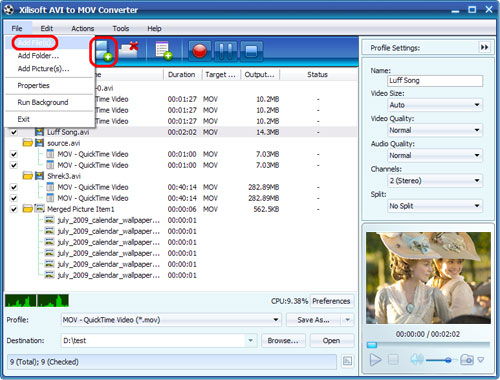This screenshot has height=380, width=500.
Task: Click the stop button in the preview player
Action: [393, 360]
